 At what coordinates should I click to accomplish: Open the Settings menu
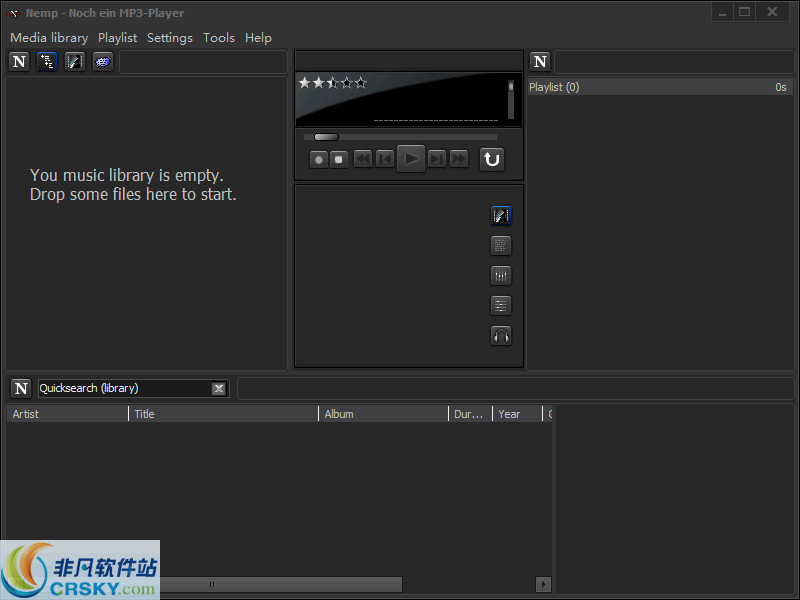169,37
